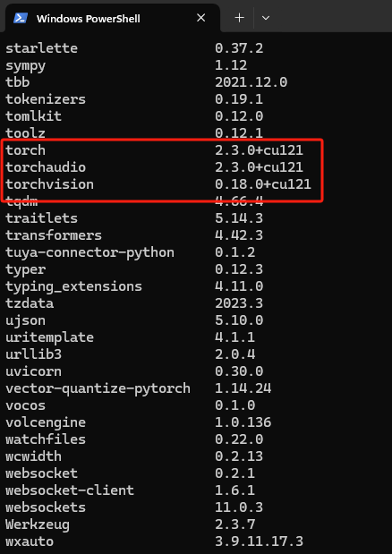Screen dimensions: 392x554
Task: Select the Windows PowerShell tab title
Action: pos(89,19)
